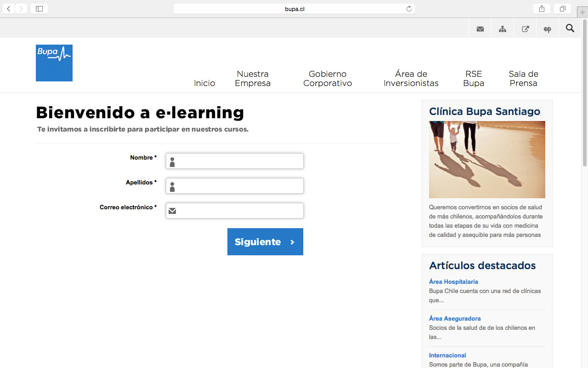Click the browser forward arrow

pos(21,9)
